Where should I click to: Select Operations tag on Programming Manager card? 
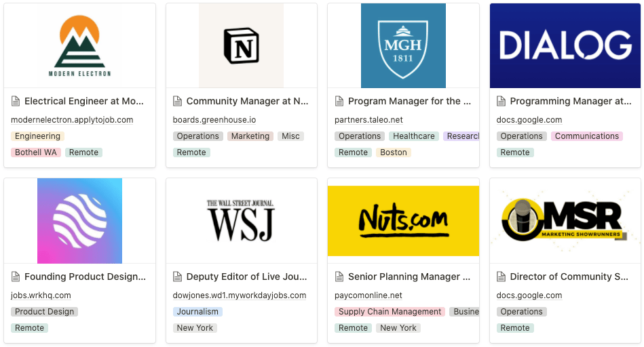click(521, 136)
